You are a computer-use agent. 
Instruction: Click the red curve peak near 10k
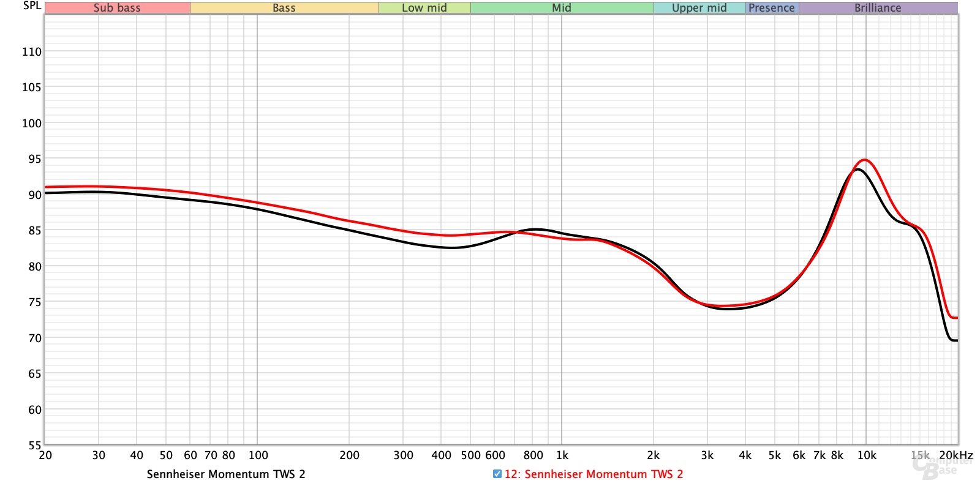[x=865, y=160]
